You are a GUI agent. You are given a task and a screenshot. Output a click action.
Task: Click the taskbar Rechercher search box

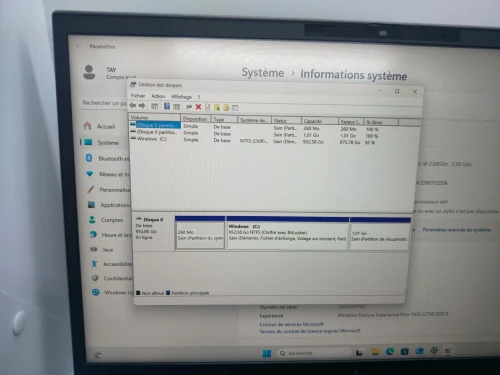pyautogui.click(x=314, y=353)
